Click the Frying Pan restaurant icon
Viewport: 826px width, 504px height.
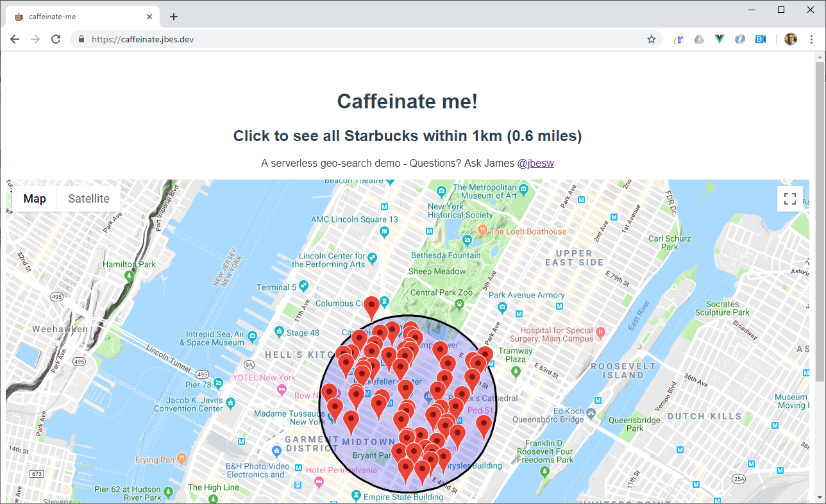tap(182, 458)
